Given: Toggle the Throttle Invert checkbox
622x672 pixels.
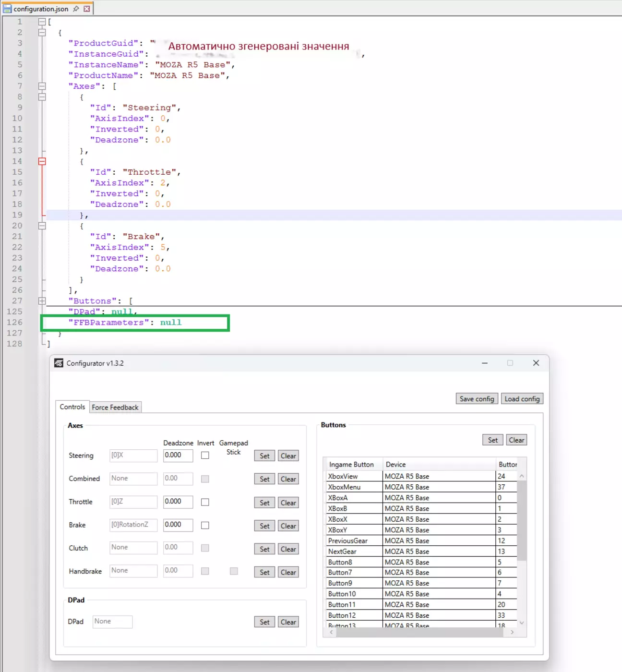Looking at the screenshot, I should (x=205, y=502).
